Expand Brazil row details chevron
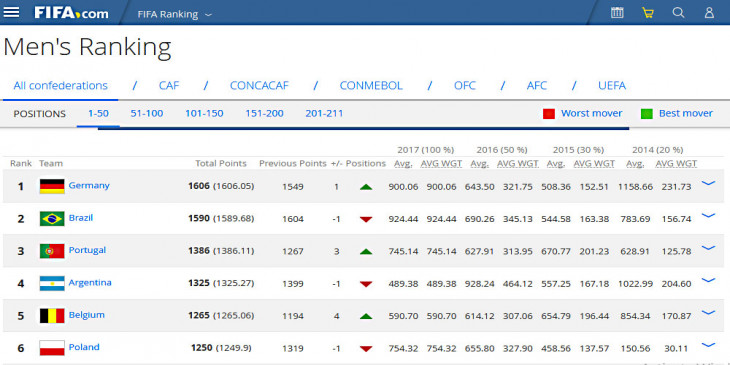730x365 pixels. pyautogui.click(x=708, y=216)
